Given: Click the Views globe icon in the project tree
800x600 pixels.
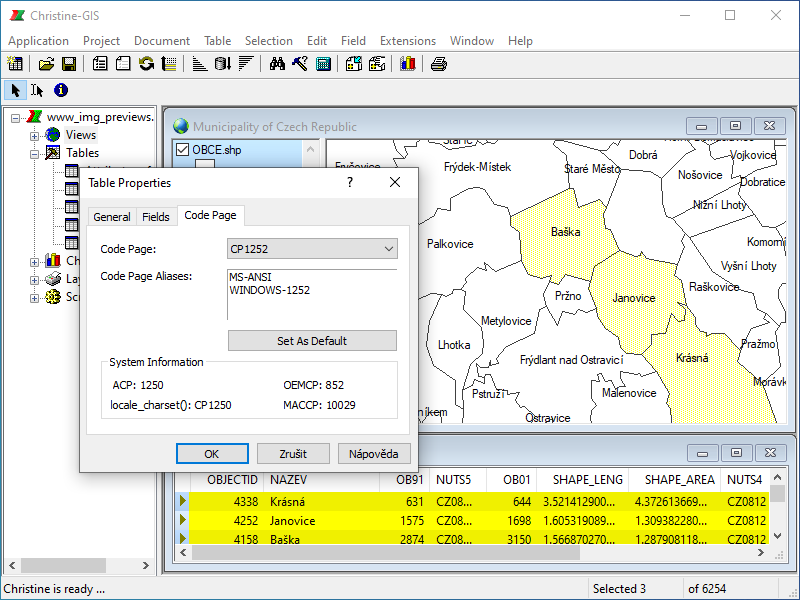Looking at the screenshot, I should (x=53, y=135).
